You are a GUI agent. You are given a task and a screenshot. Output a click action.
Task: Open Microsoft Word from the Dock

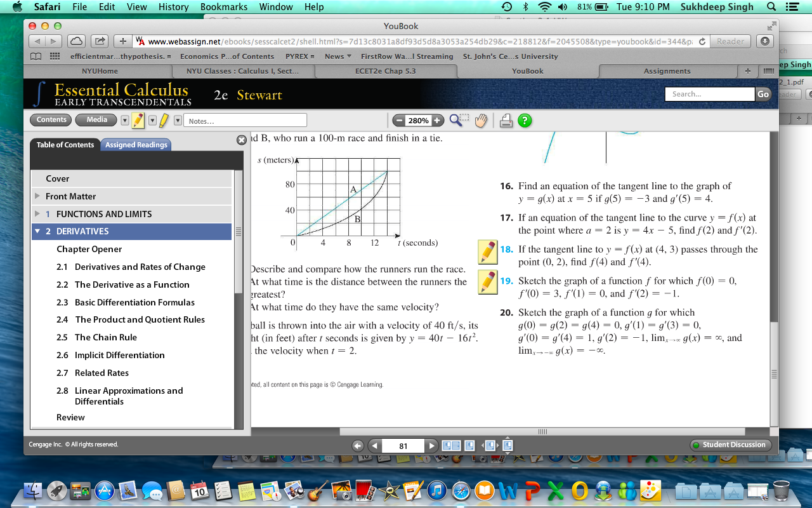(x=509, y=490)
